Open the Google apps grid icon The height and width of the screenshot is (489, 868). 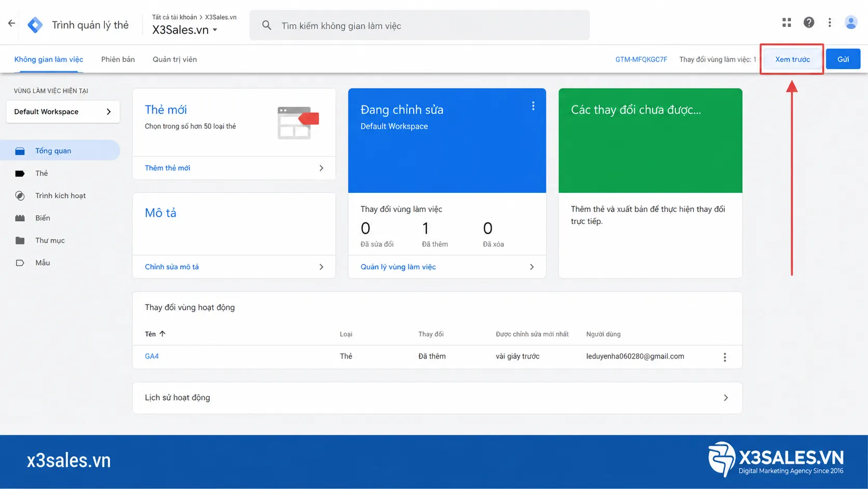point(787,22)
